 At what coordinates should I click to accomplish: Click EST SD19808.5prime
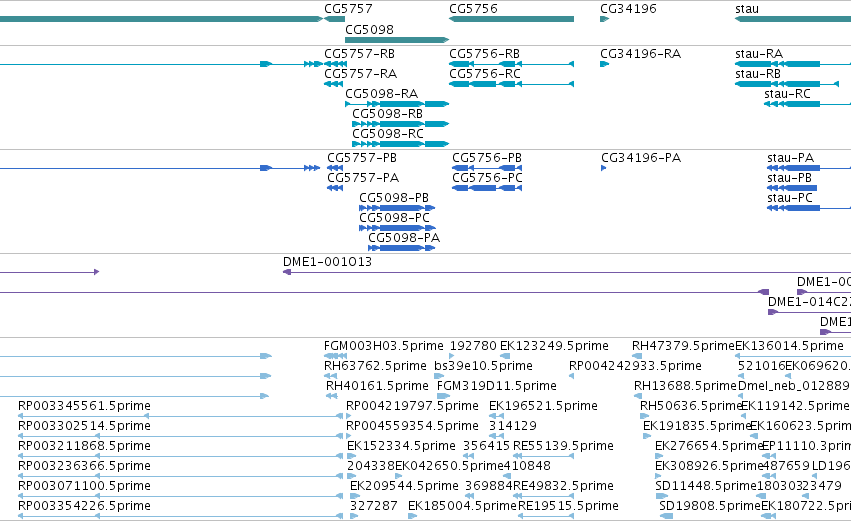point(710,506)
